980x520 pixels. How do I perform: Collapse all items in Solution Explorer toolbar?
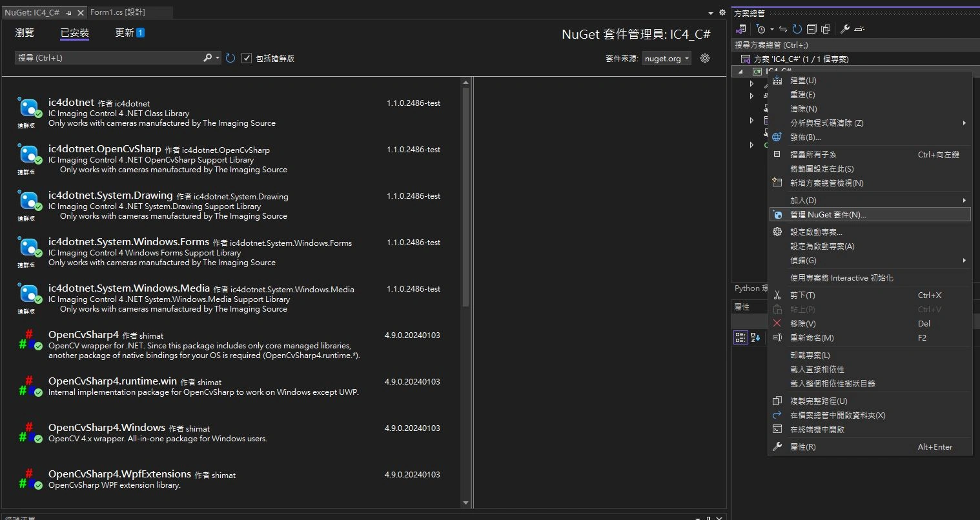pos(812,29)
